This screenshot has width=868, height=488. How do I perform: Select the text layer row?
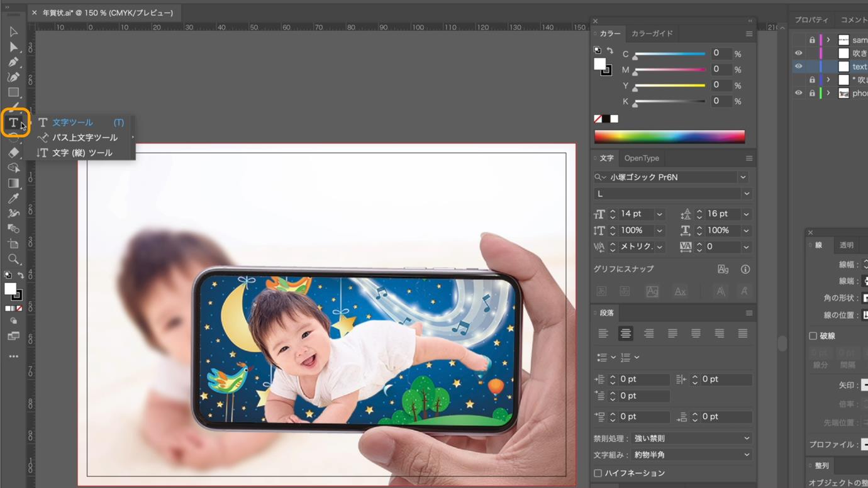pyautogui.click(x=830, y=67)
